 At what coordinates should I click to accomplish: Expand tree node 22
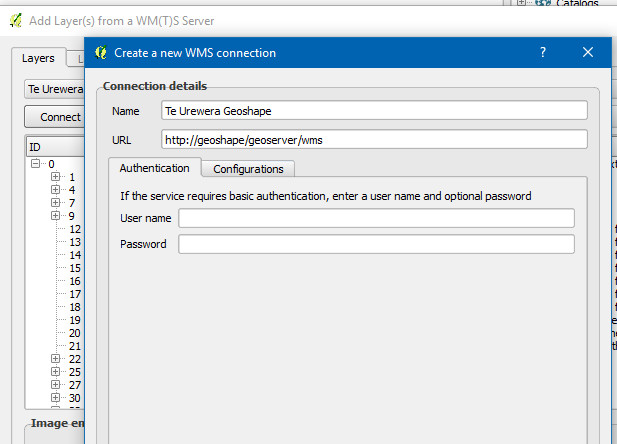[x=55, y=359]
